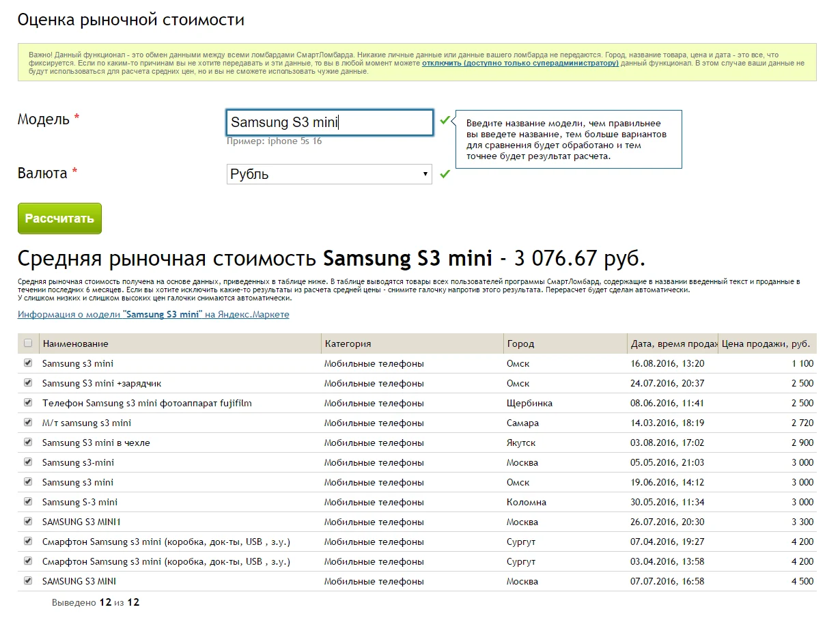Select the Коломна city cell
This screenshot has width=840, height=618.
[x=527, y=502]
